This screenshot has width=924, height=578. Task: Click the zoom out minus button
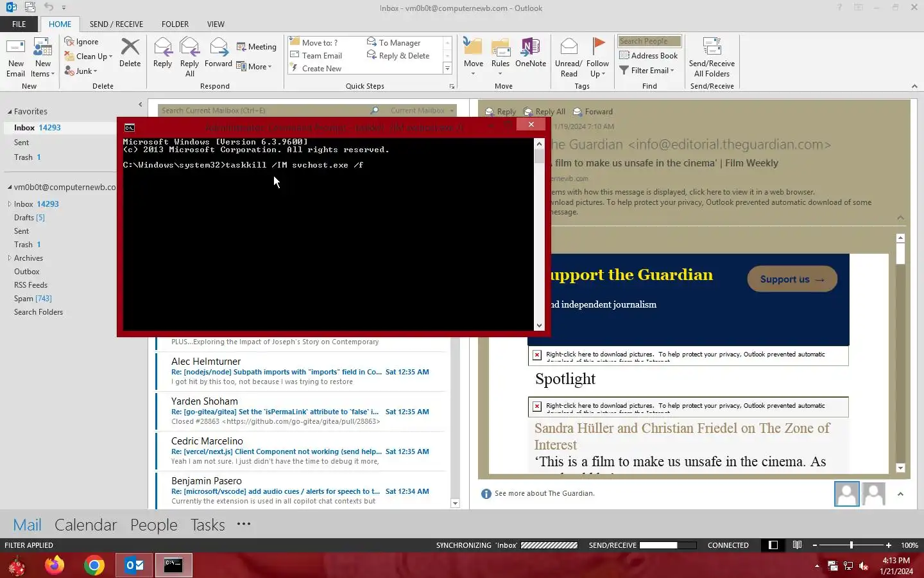point(815,545)
